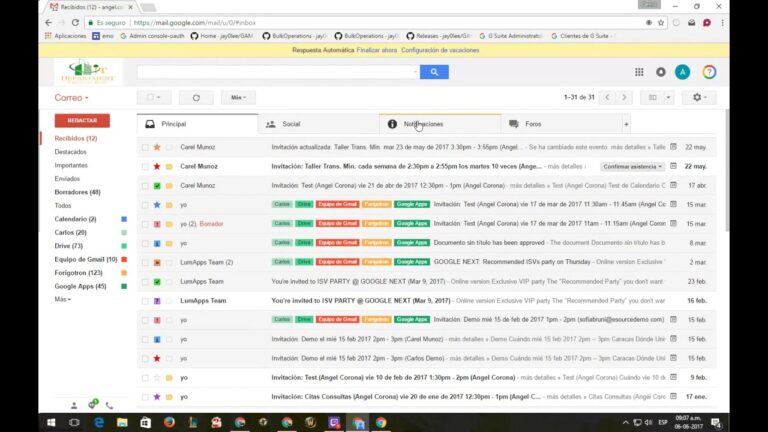Select the checkbox for the Carel Munoz Taller Trans. cada semana email
Screen dimensions: 768x432
click(x=145, y=167)
